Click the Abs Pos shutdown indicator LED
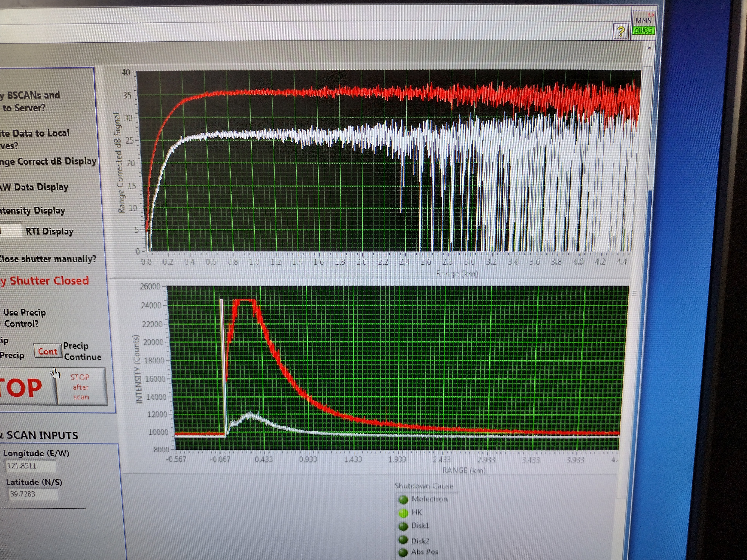This screenshot has height=560, width=747. [403, 552]
